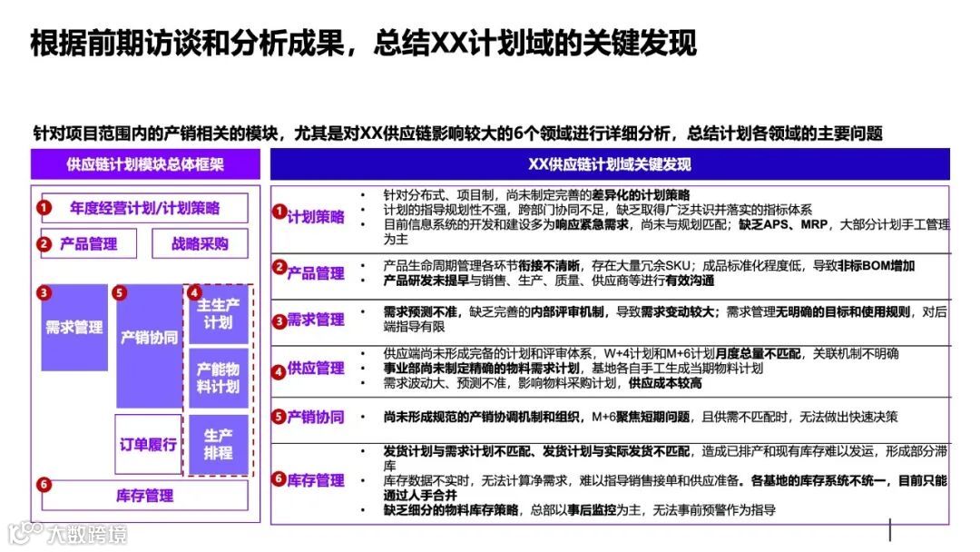
Task: Click bullet text 发货计划与需求计划不匹配
Action: 665,458
